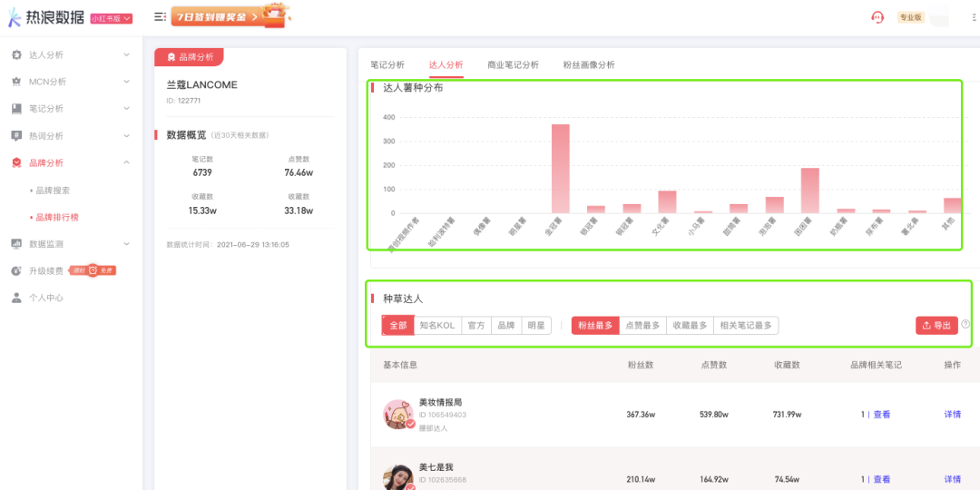This screenshot has height=490, width=980.
Task: Click the 导出 export button
Action: coord(936,326)
